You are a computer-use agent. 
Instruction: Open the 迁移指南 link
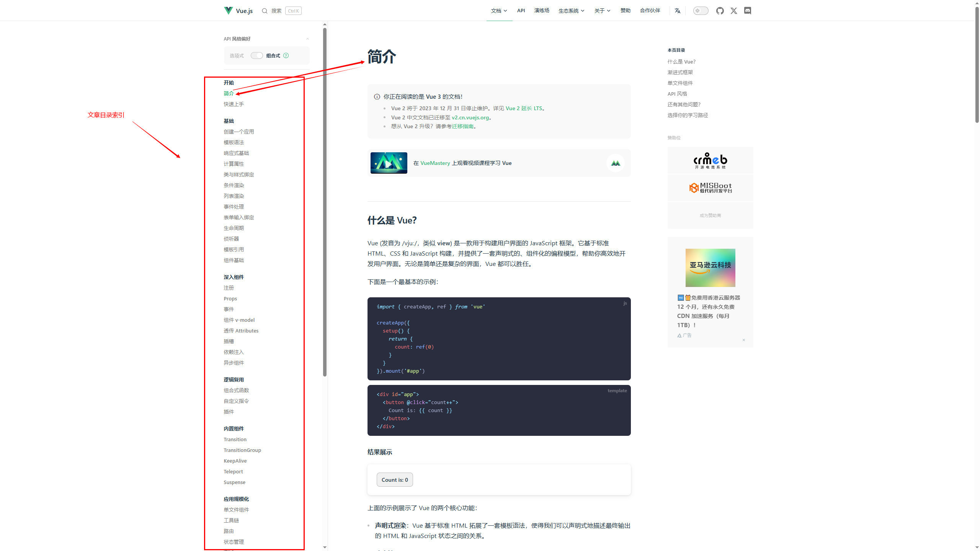point(462,126)
